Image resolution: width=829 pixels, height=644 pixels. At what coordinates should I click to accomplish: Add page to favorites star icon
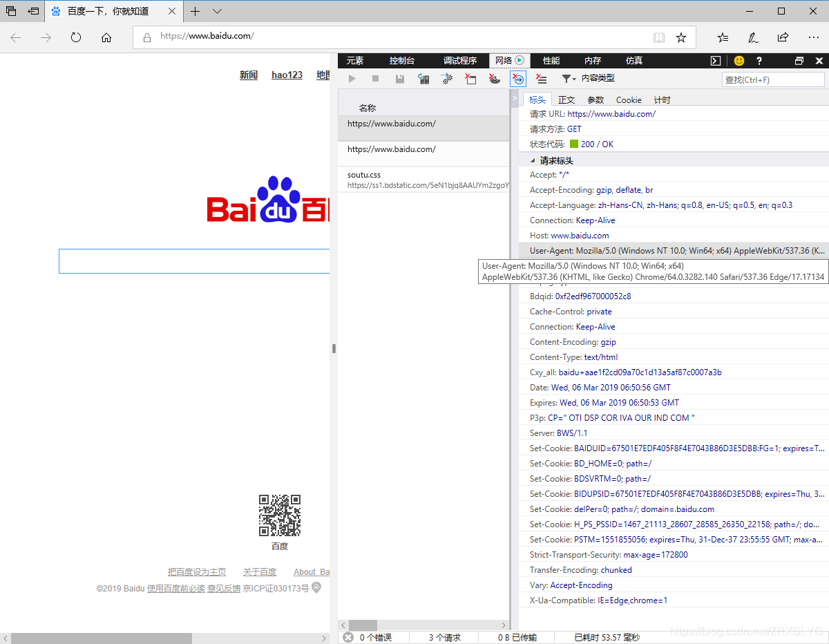(681, 37)
